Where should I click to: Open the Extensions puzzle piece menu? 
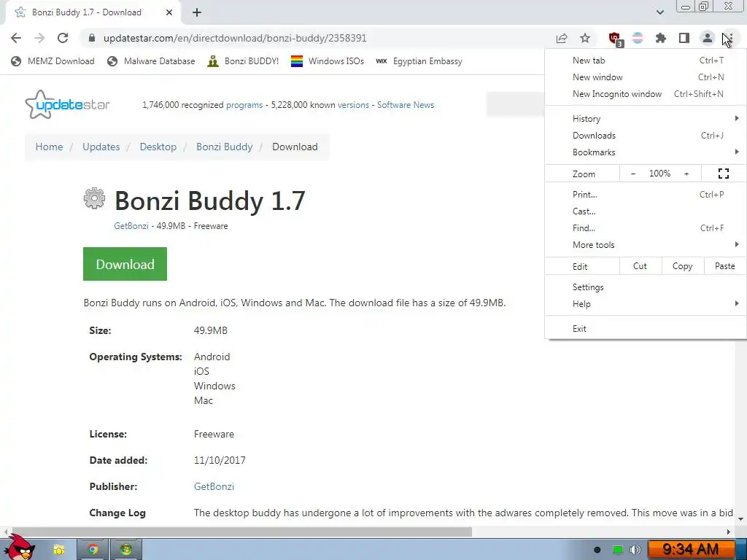click(661, 38)
